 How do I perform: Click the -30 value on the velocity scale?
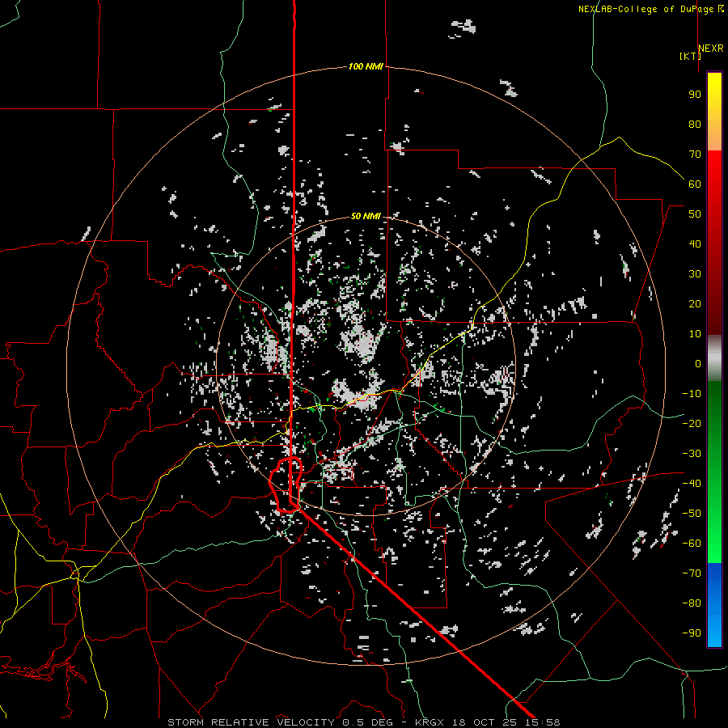(692, 454)
